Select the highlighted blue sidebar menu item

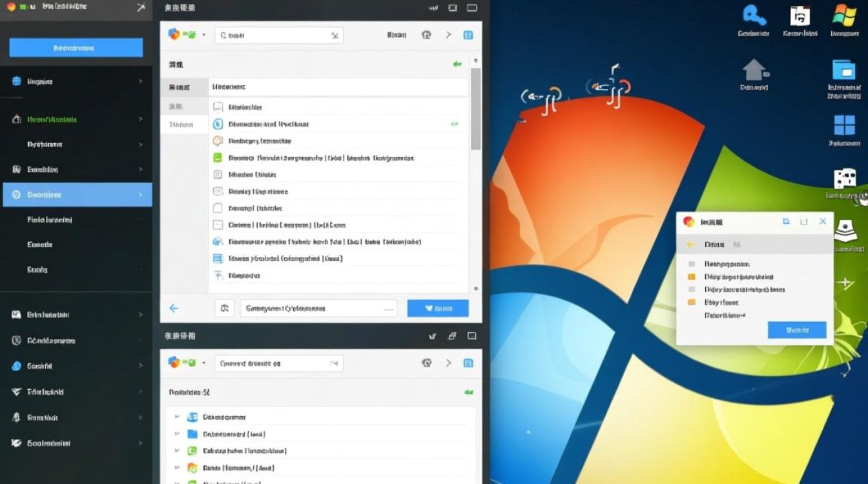point(77,194)
